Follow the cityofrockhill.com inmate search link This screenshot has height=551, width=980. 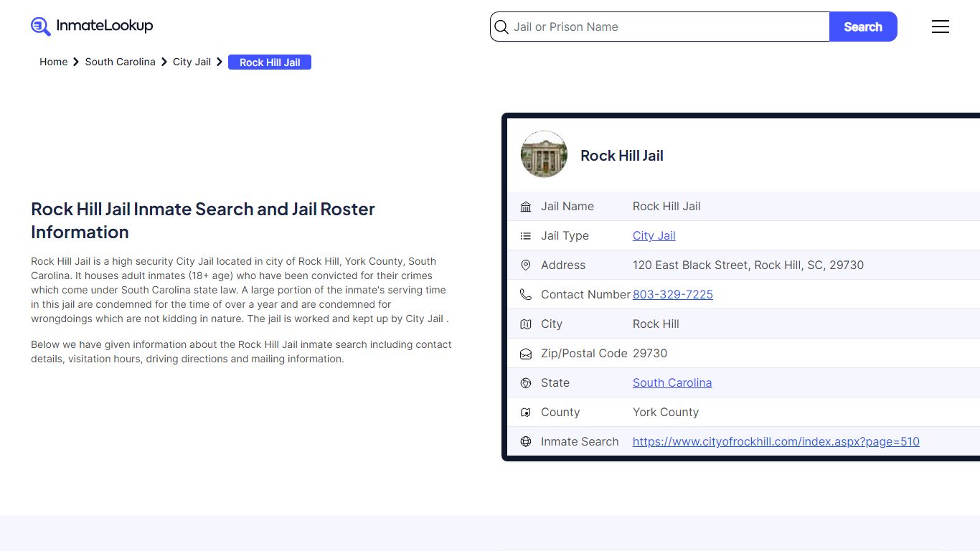pos(776,441)
